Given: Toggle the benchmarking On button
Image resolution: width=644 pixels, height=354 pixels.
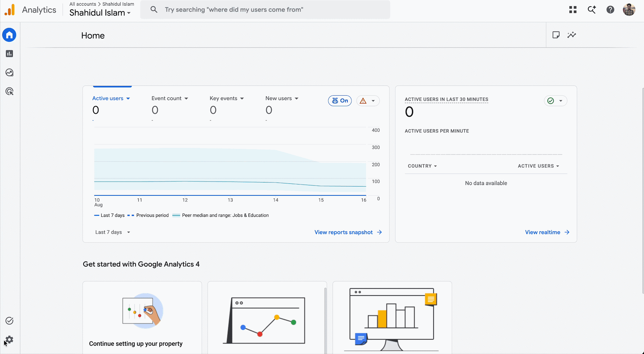Looking at the screenshot, I should click(x=340, y=101).
